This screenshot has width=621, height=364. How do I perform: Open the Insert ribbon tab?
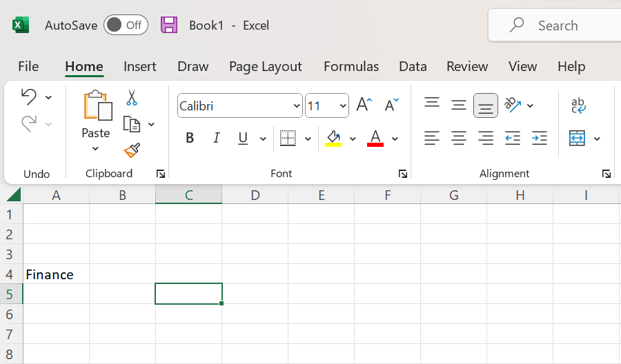point(140,66)
